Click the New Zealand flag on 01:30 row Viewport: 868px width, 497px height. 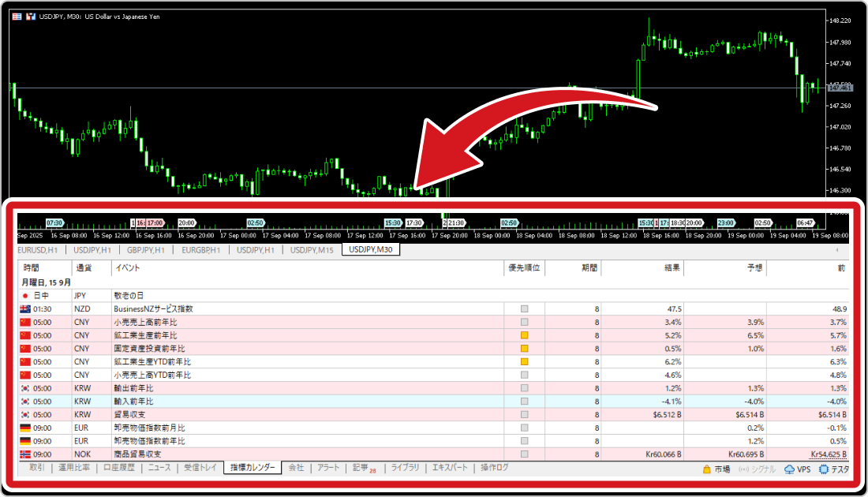pyautogui.click(x=24, y=309)
